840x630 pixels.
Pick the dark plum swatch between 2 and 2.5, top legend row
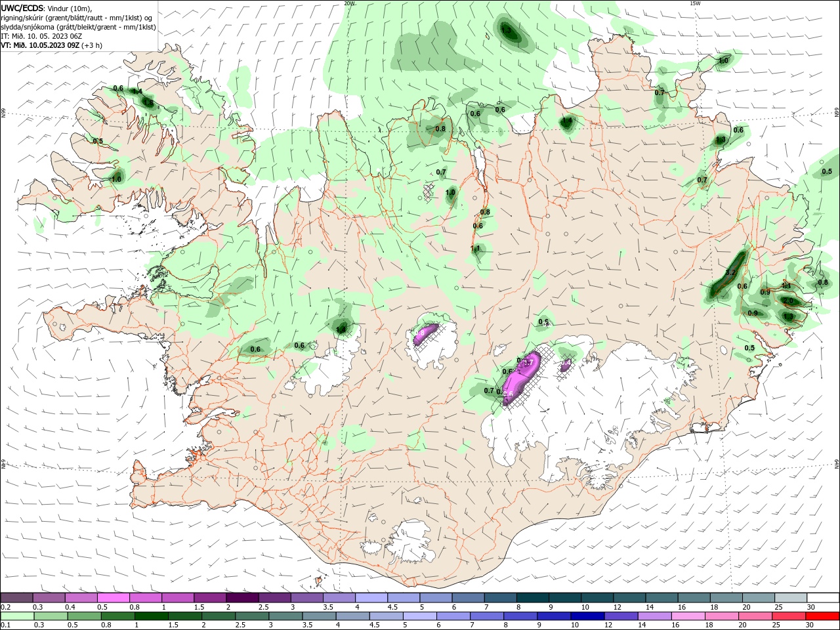241,598
